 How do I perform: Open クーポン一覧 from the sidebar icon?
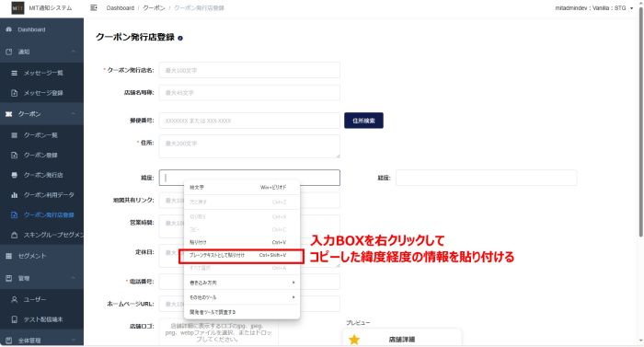point(15,135)
